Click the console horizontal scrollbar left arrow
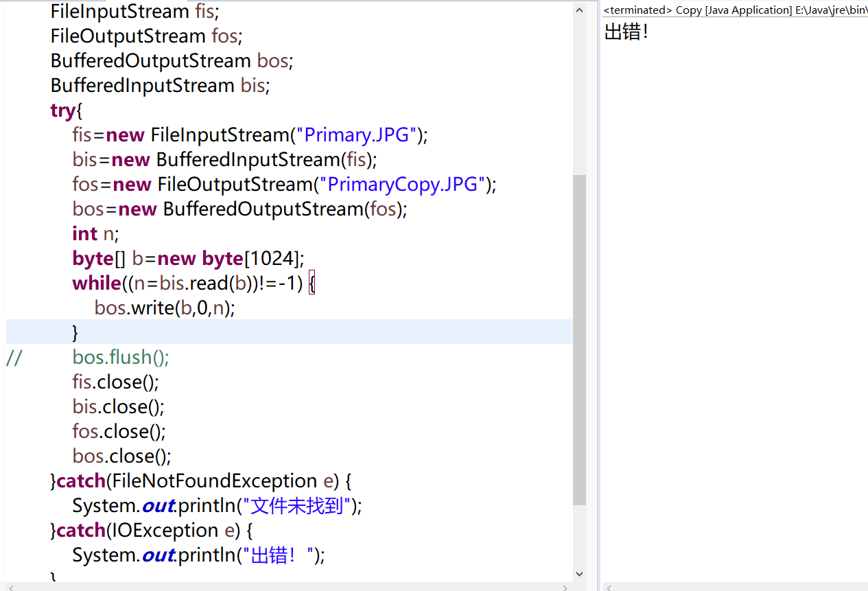Screen dimensions: 868x591 point(610,588)
